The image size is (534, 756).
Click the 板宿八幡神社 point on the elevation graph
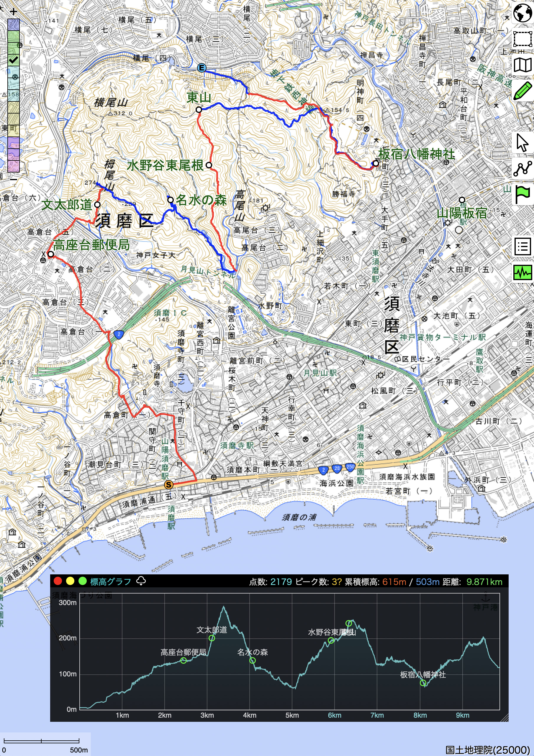[x=423, y=683]
